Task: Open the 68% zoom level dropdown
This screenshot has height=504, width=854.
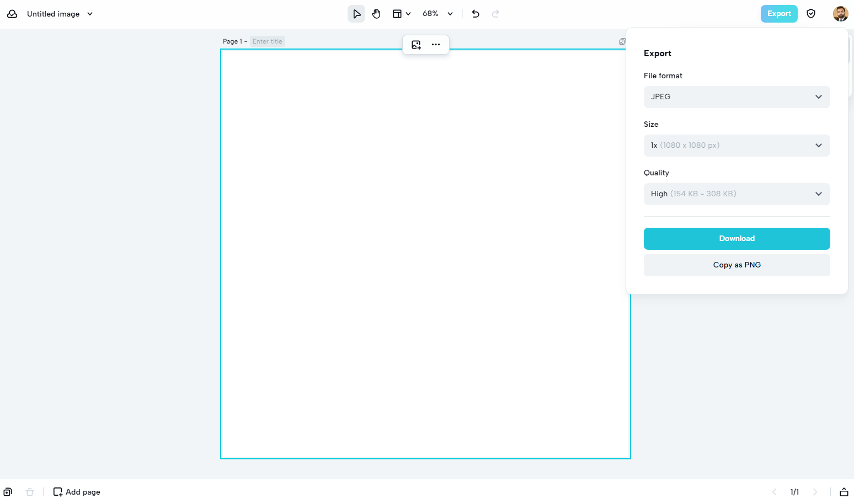Action: (x=437, y=14)
